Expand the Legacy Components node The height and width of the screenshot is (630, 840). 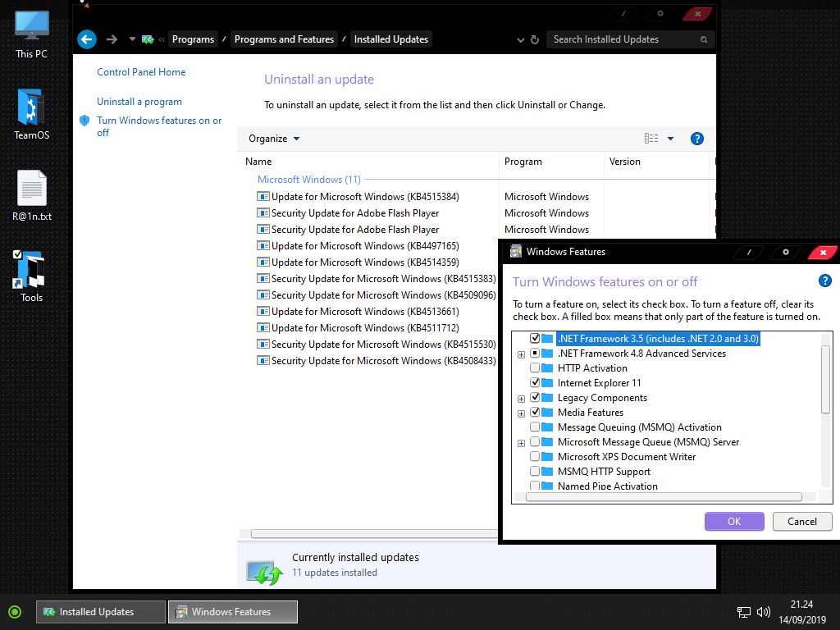click(521, 399)
